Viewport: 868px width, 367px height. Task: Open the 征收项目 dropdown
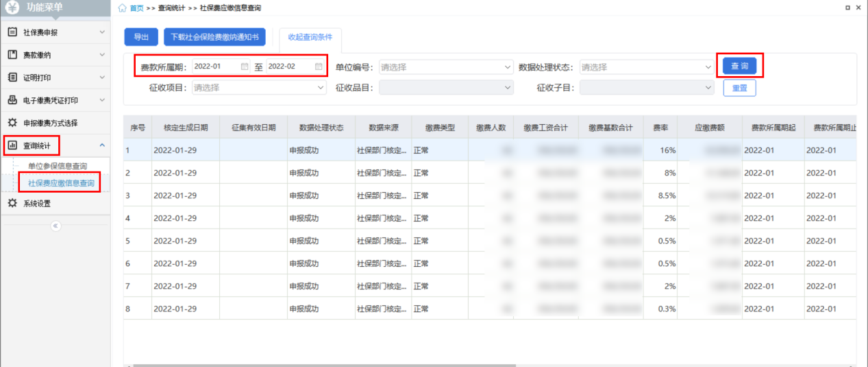[259, 88]
